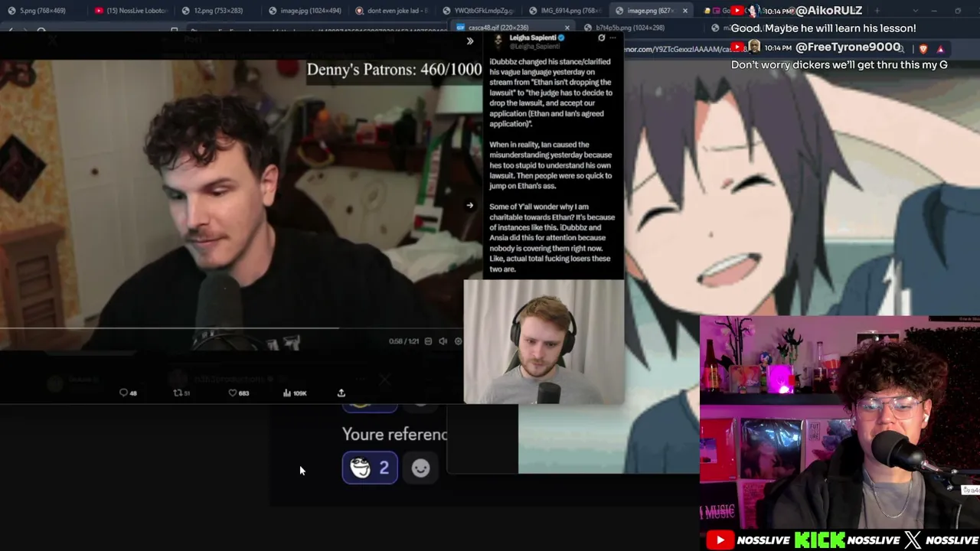Select the image.jpg (1024×494) tab
This screenshot has height=551, width=980.
point(305,11)
